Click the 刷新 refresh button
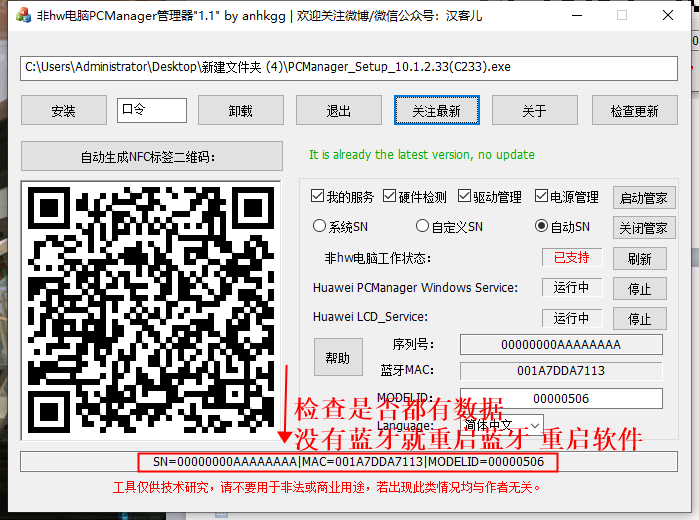 pyautogui.click(x=640, y=259)
